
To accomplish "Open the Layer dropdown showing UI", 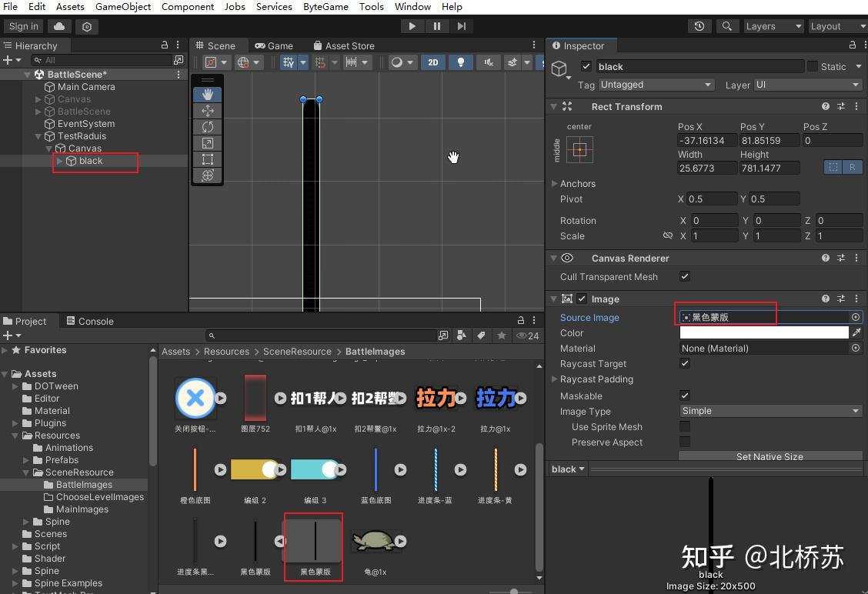I will (x=807, y=85).
